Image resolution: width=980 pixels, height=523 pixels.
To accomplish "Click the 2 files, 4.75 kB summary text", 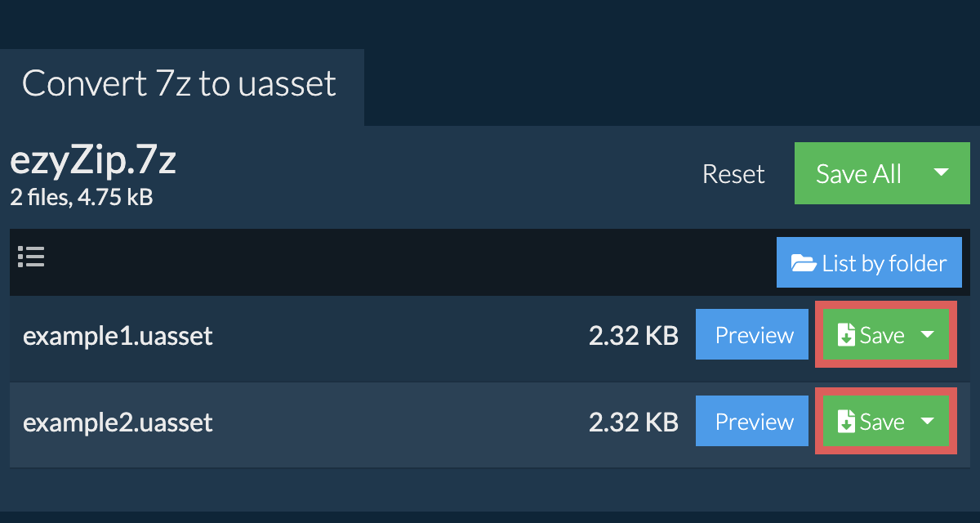I will (x=81, y=197).
